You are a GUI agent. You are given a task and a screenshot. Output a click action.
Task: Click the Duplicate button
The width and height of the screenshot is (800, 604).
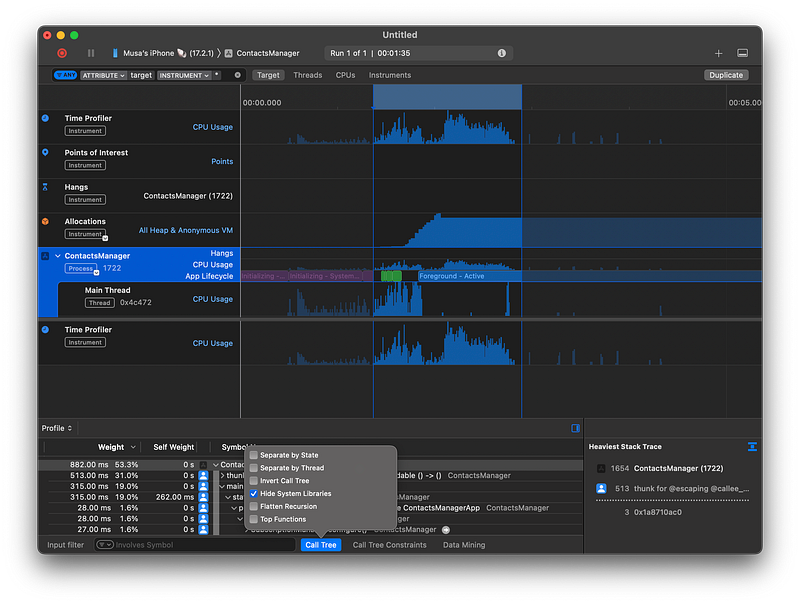725,75
